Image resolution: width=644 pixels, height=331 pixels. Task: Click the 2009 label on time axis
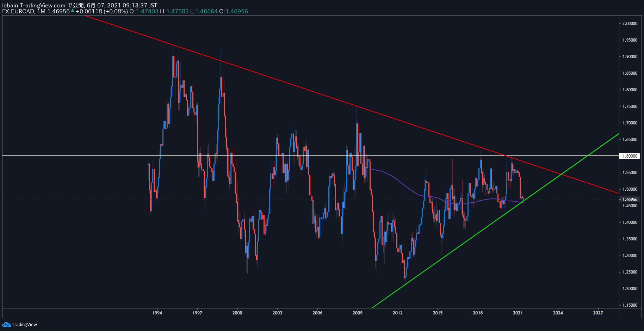click(358, 313)
